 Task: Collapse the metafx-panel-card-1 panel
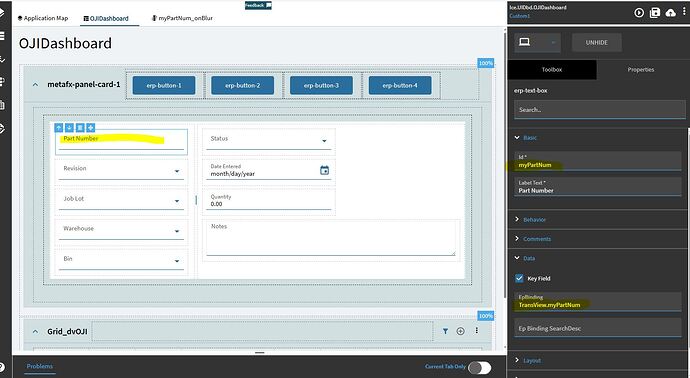[35, 84]
